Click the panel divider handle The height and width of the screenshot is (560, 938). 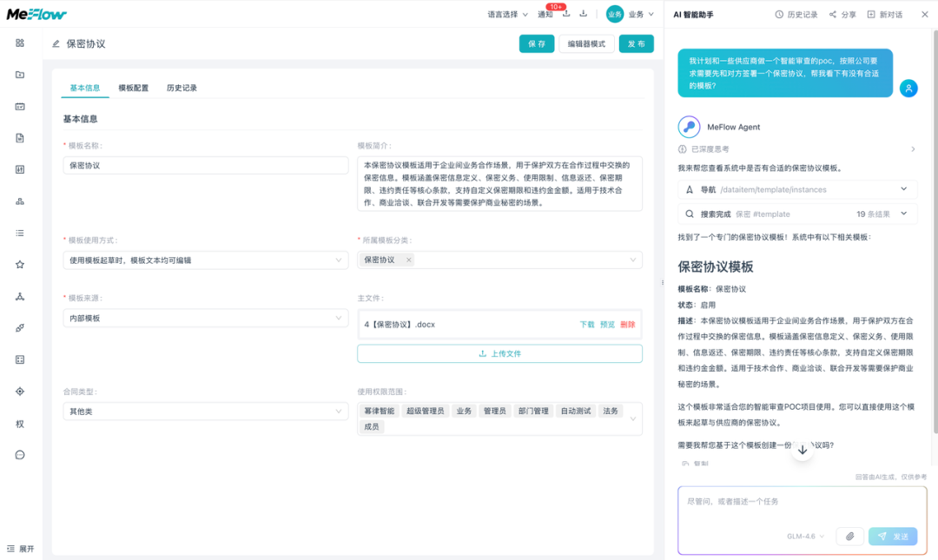[x=662, y=282]
